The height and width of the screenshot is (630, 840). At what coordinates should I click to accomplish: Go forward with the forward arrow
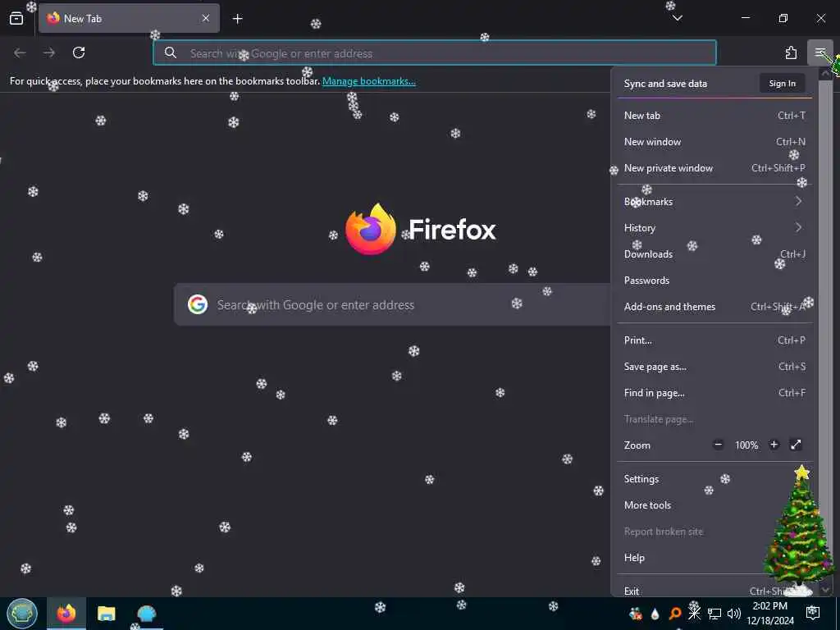49,52
